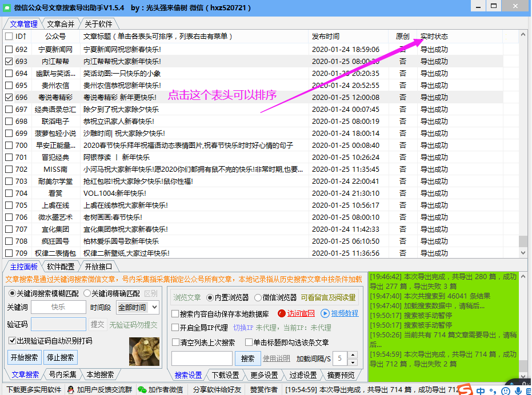532x395 pixels.
Task: Switch to the 下载设置 tab
Action: (x=226, y=375)
